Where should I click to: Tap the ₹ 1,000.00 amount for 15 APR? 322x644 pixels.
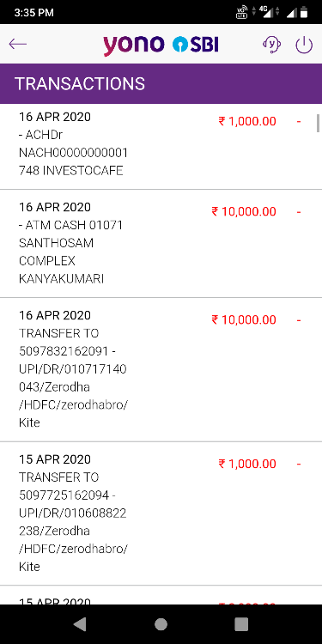coord(247,464)
